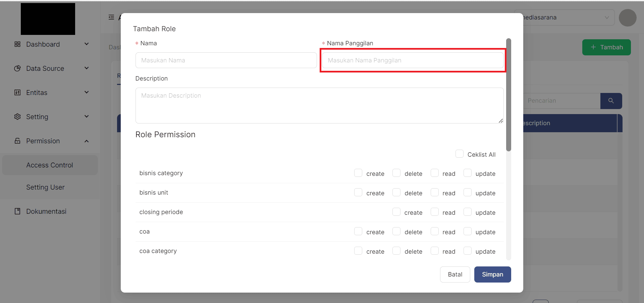The image size is (644, 303).
Task: Click the Dokumentasi book icon
Action: 17,211
